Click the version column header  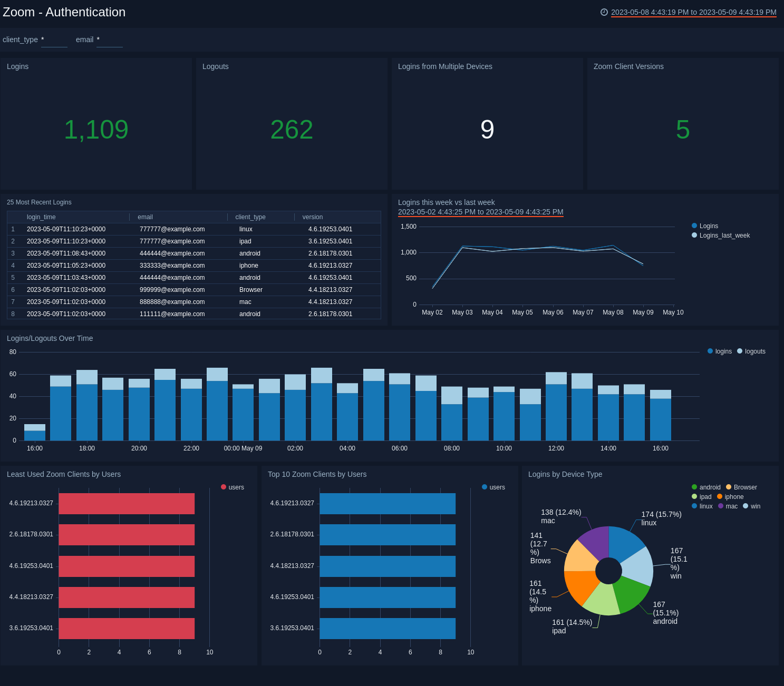[x=312, y=217]
